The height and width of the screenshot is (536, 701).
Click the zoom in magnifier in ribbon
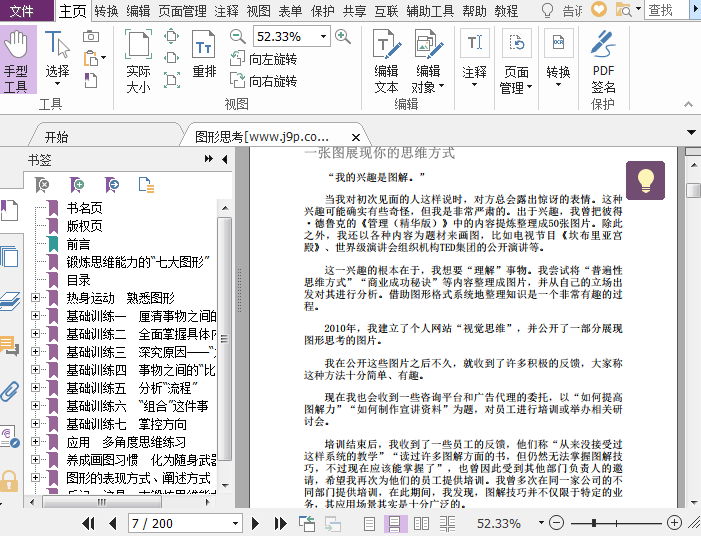tap(343, 36)
